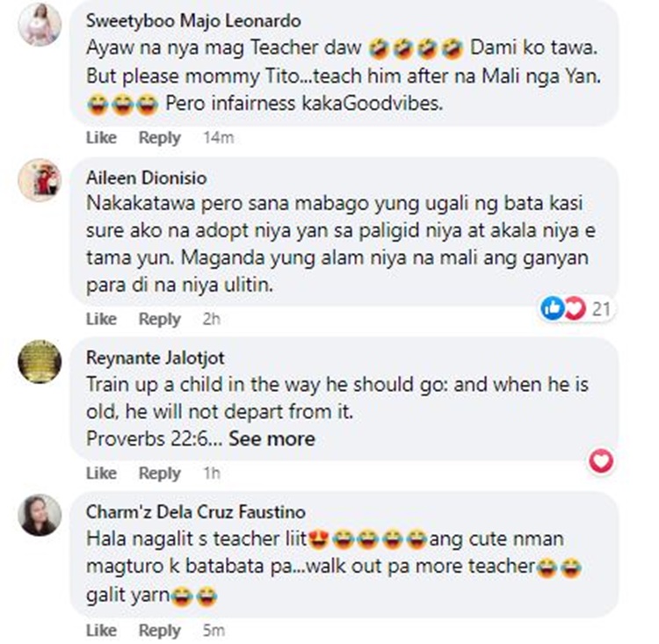This screenshot has height=644, width=659.
Task: Open Aileen Dionisio's profile avatar
Action: 40,180
